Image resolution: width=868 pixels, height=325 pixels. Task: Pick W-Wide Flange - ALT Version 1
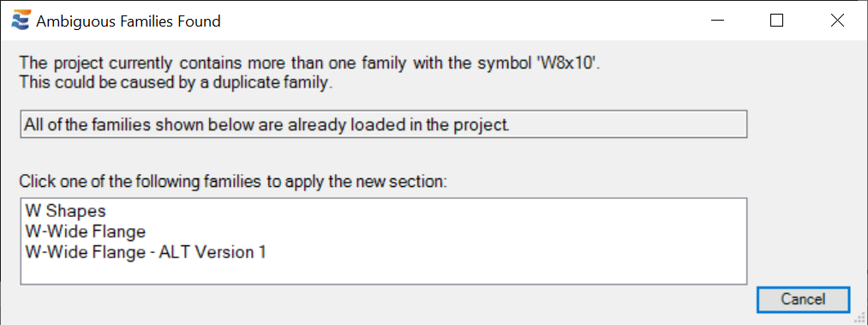tap(146, 252)
